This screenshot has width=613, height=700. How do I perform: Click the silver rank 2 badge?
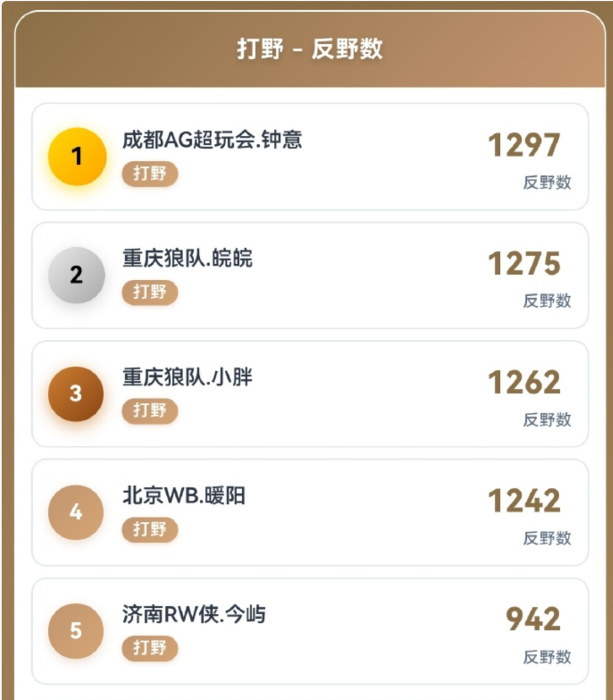click(77, 275)
